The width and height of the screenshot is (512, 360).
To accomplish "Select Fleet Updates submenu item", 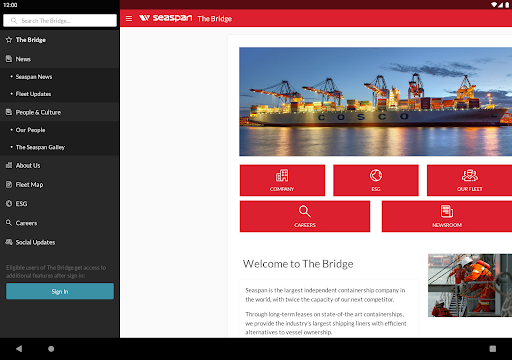I will coord(60,94).
